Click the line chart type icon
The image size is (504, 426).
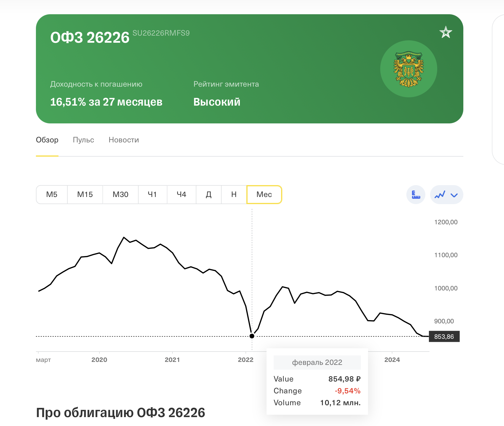(x=440, y=195)
